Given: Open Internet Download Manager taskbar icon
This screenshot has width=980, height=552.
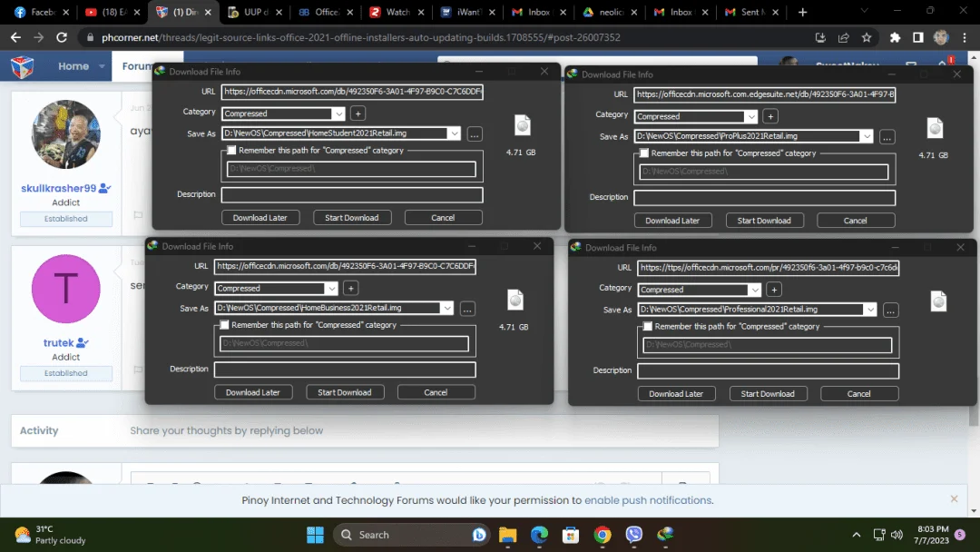Looking at the screenshot, I should tap(665, 535).
